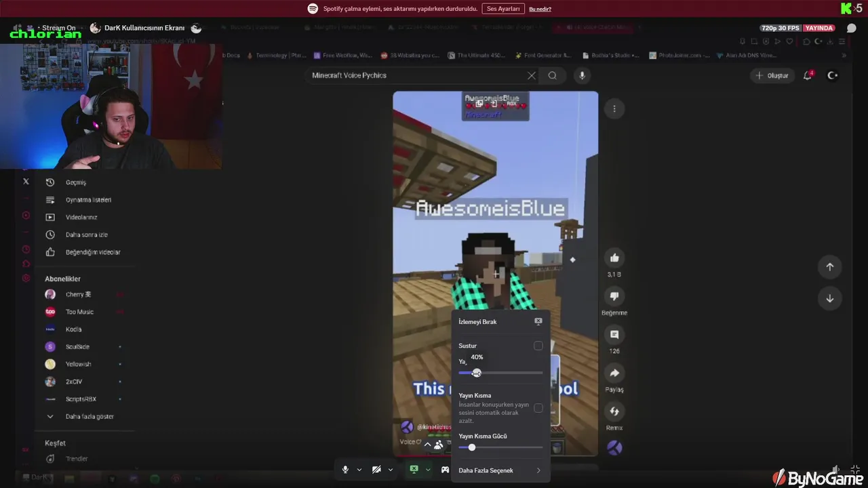This screenshot has height=488, width=868.
Task: Open Oynatma listeleri playlists
Action: coord(78,200)
